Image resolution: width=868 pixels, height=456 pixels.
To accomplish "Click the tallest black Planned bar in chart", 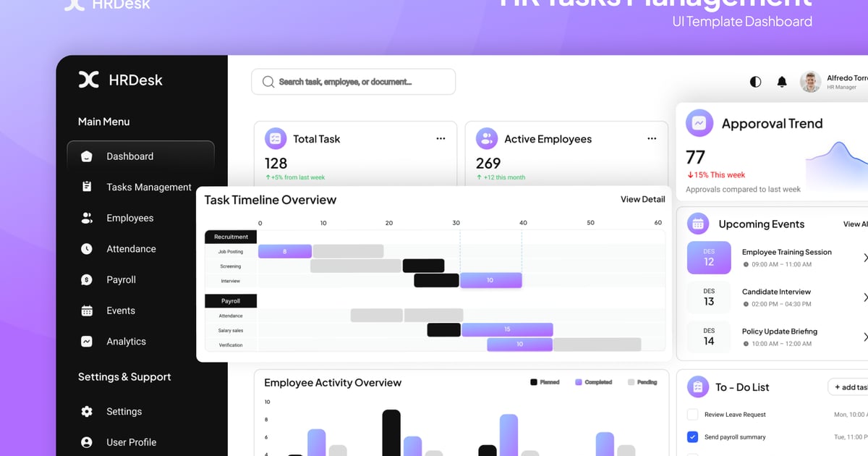I will (391, 433).
